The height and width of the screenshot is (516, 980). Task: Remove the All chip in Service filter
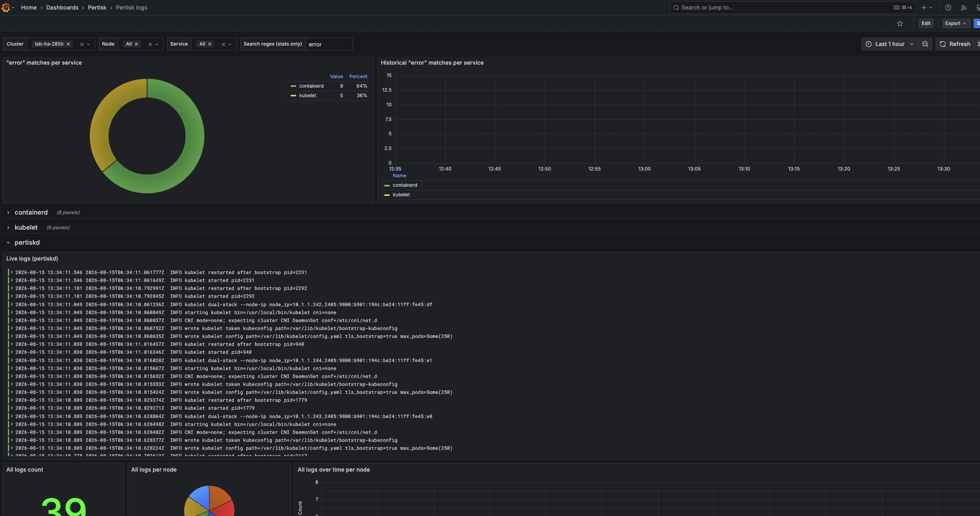tap(210, 44)
